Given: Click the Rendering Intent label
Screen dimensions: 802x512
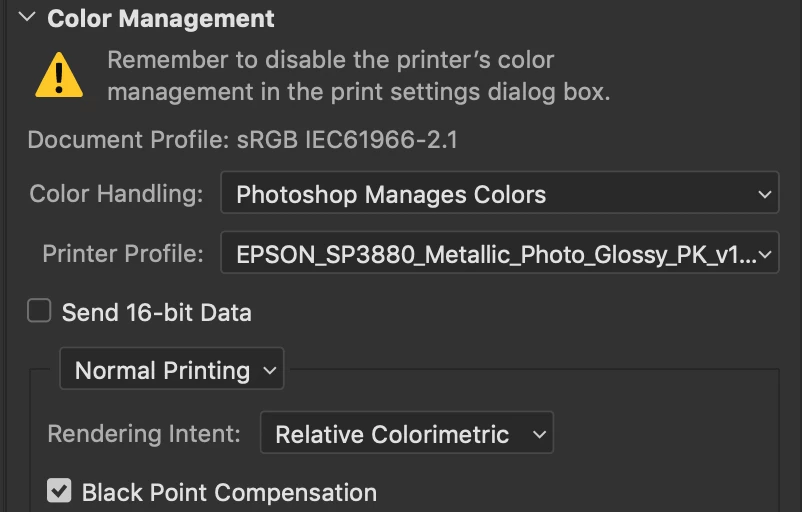Looking at the screenshot, I should tap(144, 434).
